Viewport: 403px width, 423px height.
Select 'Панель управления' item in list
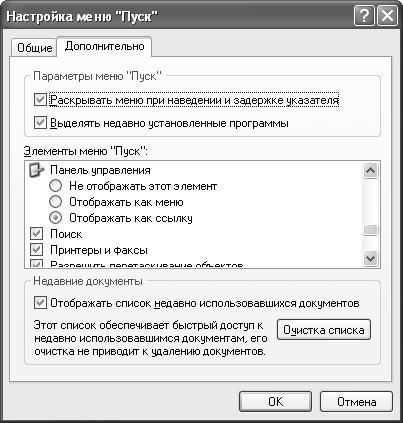click(x=100, y=170)
